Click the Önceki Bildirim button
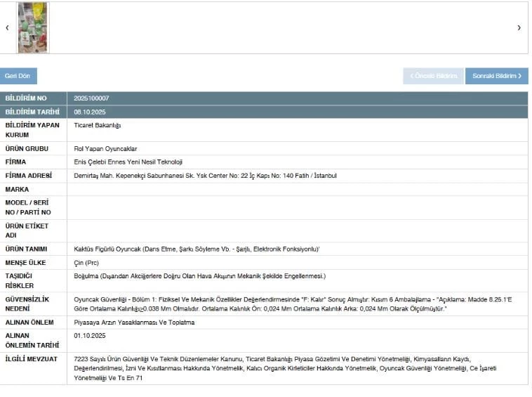 point(433,76)
